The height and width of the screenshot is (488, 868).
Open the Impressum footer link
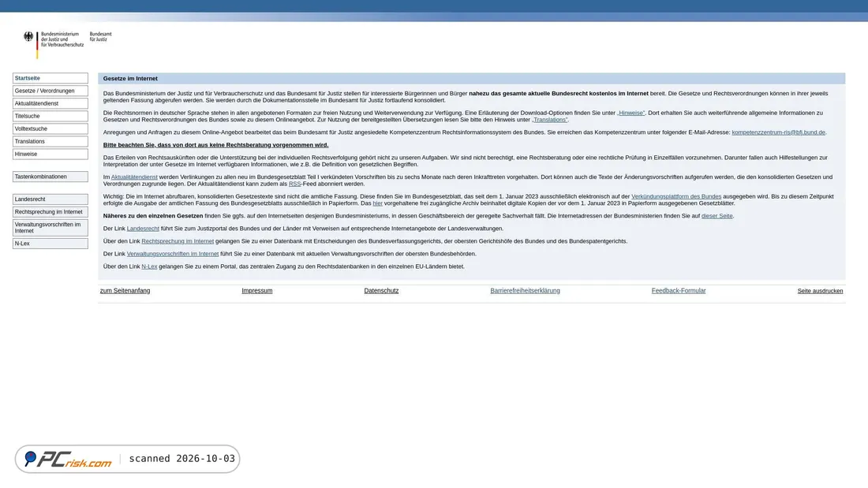pos(257,290)
